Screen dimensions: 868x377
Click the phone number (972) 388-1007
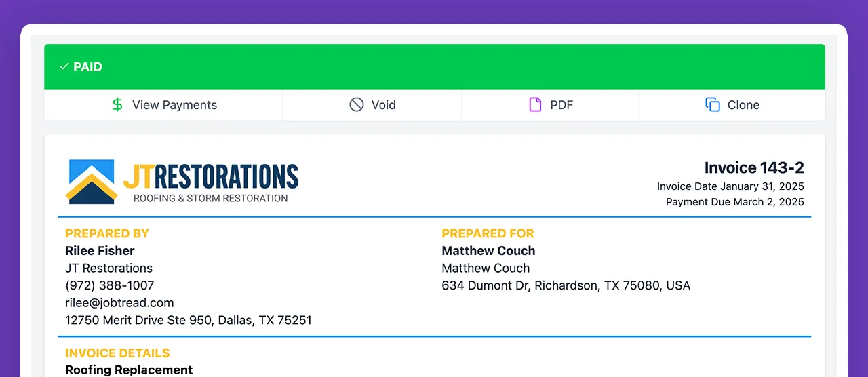(x=110, y=285)
